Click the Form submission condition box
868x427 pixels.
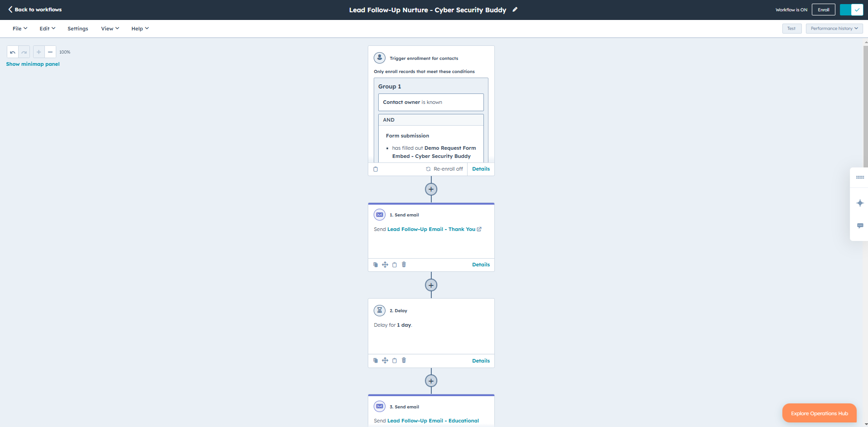(x=431, y=144)
